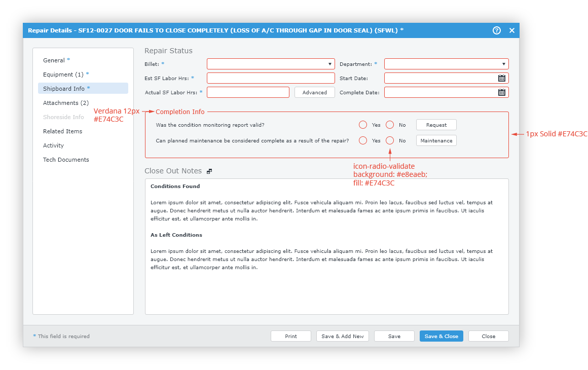Screen dimensions: 588x370
Task: Click the footer Close button
Action: pos(489,336)
